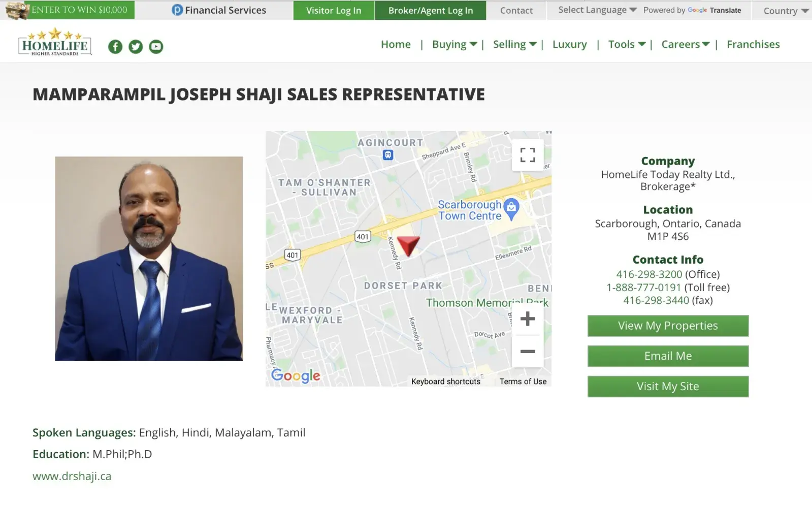Expand the Buying dropdown menu
The width and height of the screenshot is (812, 508).
click(x=454, y=45)
